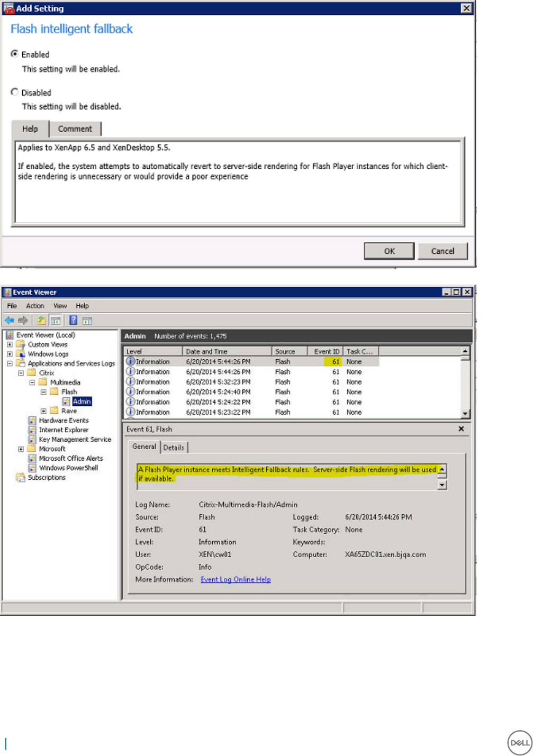Sort by the Event ID column header
Image resolution: width=533 pixels, height=756 pixels.
tap(326, 351)
